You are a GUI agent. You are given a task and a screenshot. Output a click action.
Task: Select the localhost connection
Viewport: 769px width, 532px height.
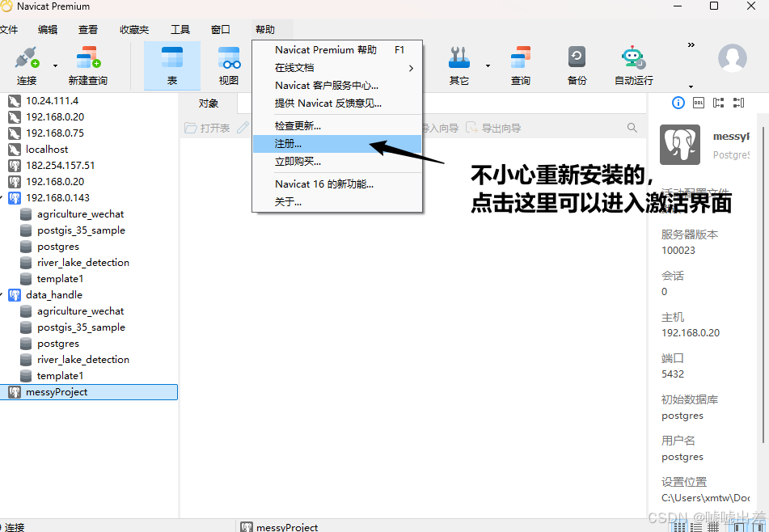click(47, 150)
